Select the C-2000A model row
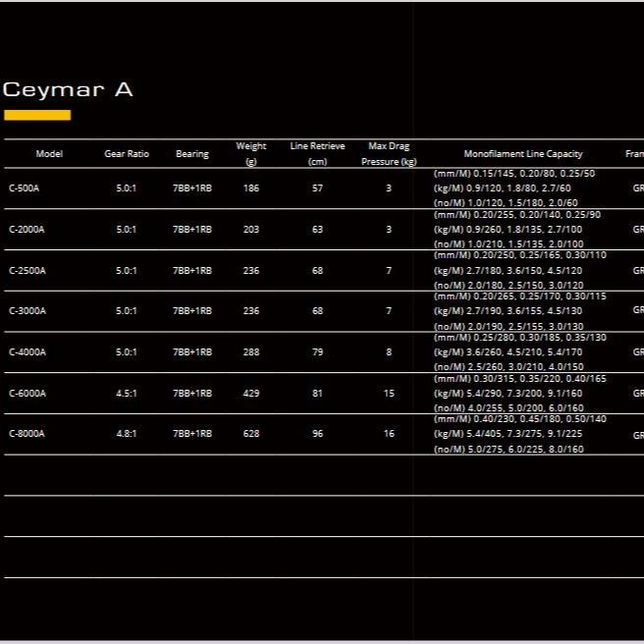This screenshot has width=644, height=644. pos(27,230)
